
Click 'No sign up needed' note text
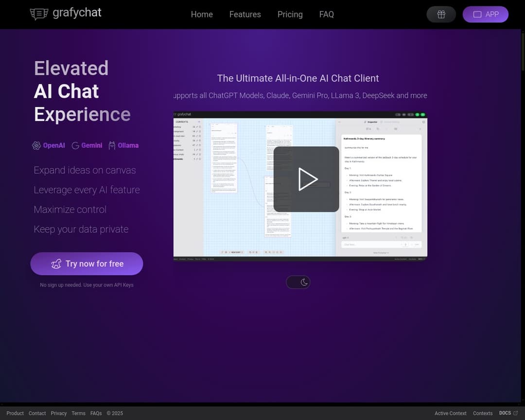click(87, 285)
